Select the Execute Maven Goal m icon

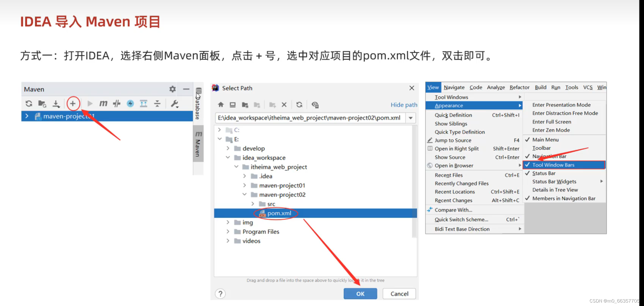[103, 104]
